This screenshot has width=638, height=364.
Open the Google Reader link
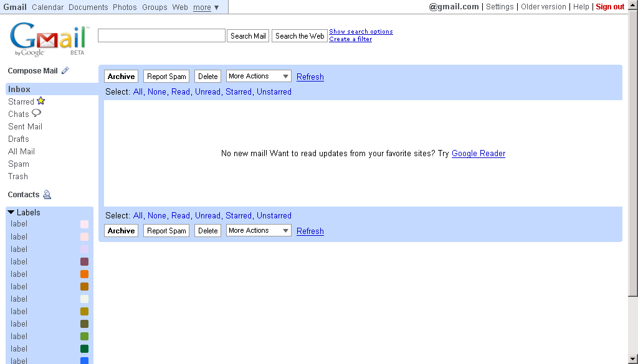point(478,154)
